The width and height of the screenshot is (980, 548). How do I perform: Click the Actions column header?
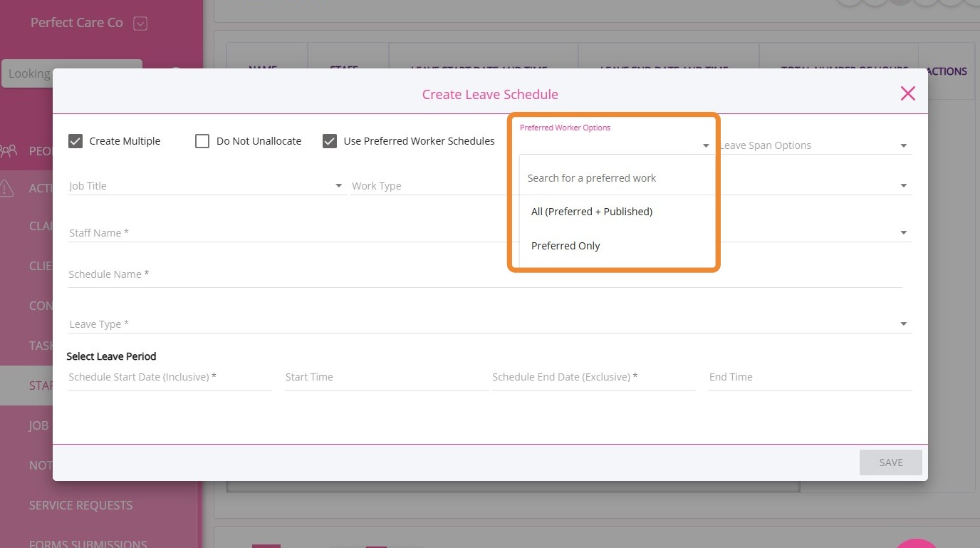947,71
